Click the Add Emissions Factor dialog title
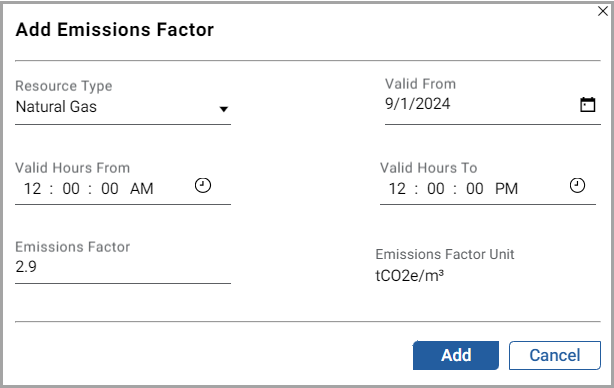The height and width of the screenshot is (388, 614). coord(115,30)
